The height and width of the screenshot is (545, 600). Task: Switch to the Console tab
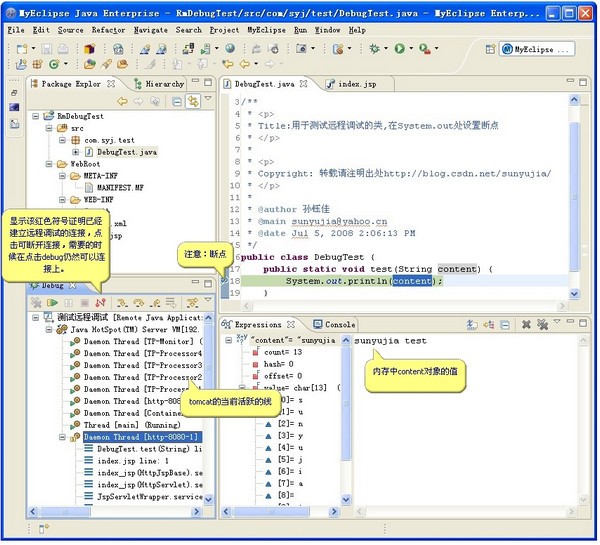click(x=340, y=325)
